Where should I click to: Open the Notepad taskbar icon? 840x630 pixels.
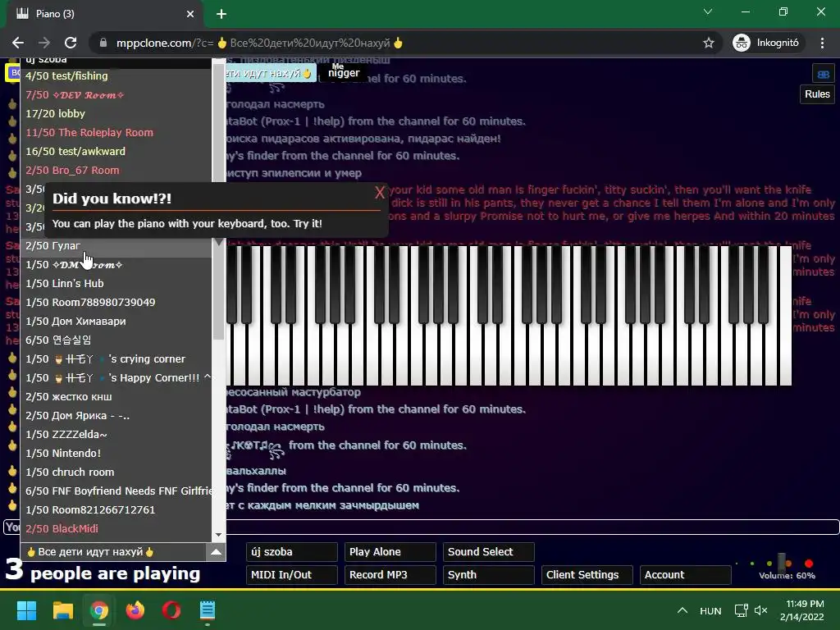pos(208,610)
